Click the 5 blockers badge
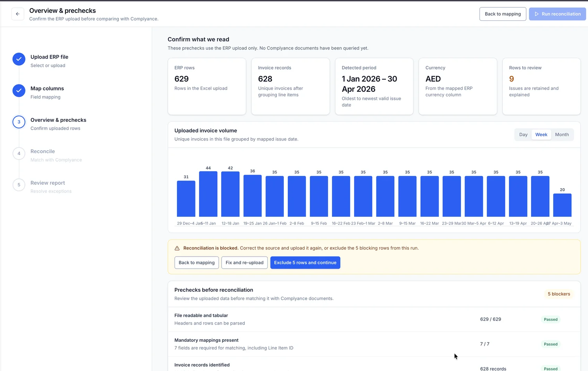Viewport: 588px width, 371px height. tap(559, 294)
